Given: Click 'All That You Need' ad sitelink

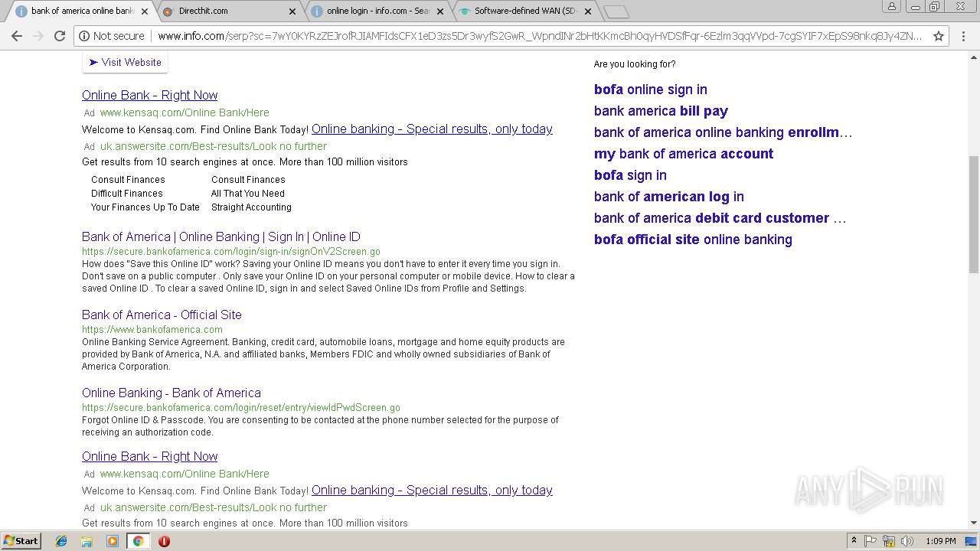Looking at the screenshot, I should (248, 194).
